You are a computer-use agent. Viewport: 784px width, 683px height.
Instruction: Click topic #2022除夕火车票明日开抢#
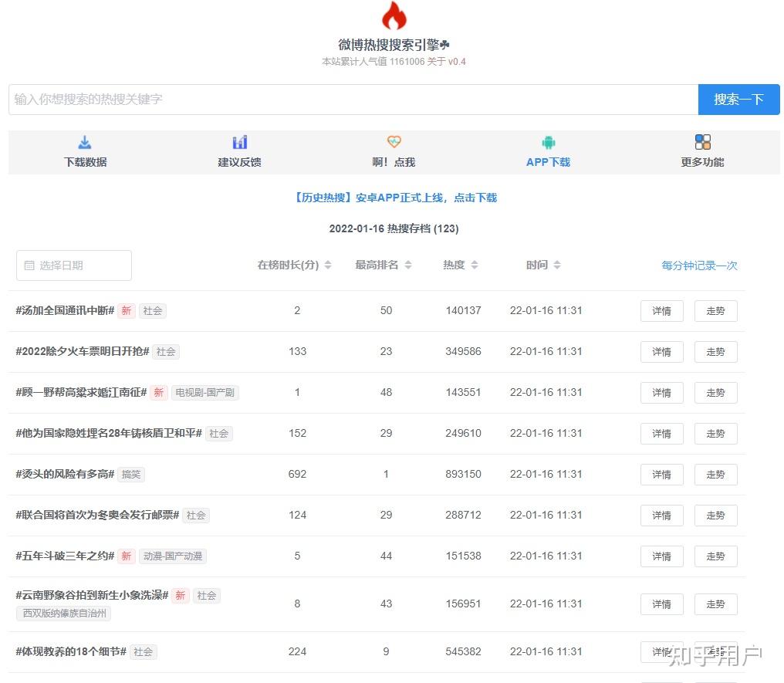(x=83, y=351)
